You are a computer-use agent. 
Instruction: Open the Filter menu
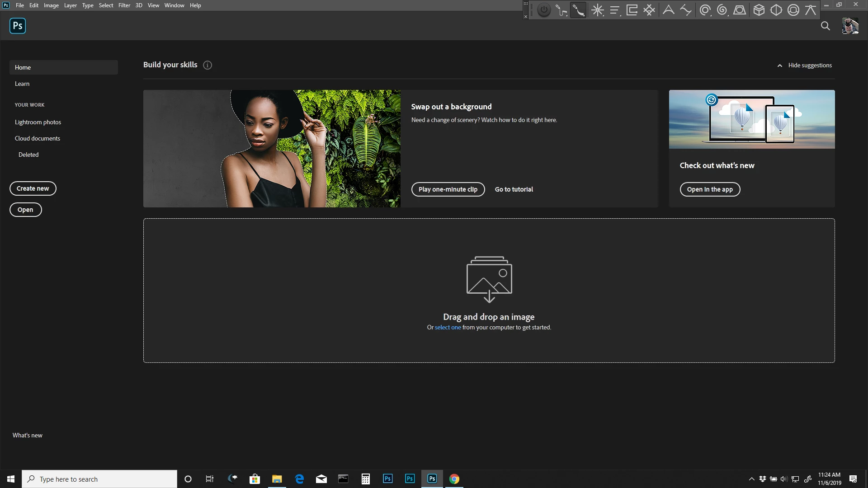124,5
